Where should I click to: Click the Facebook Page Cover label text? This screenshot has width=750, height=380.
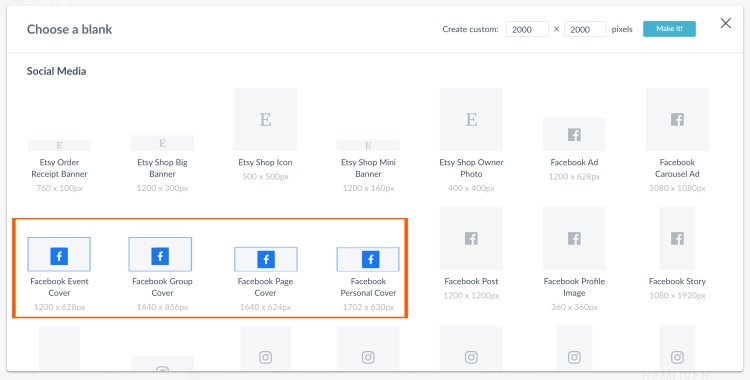click(x=265, y=287)
